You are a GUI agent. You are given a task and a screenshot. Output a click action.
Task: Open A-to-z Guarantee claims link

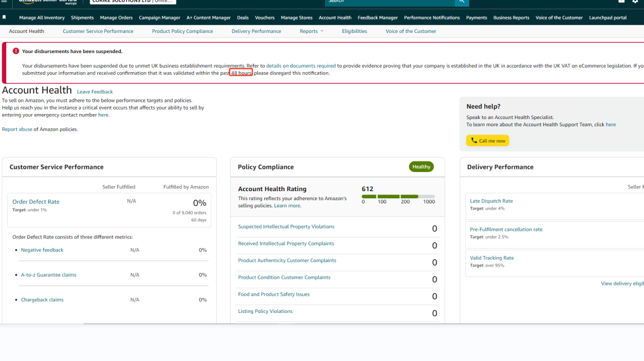click(49, 275)
